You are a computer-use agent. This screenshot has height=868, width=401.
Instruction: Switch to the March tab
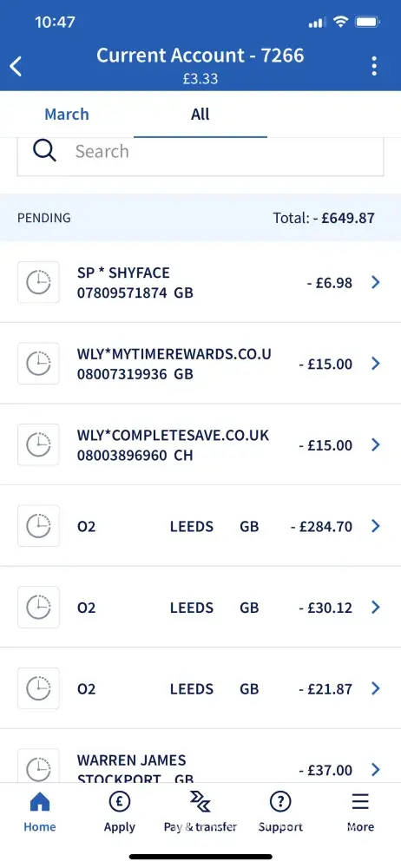click(x=67, y=114)
